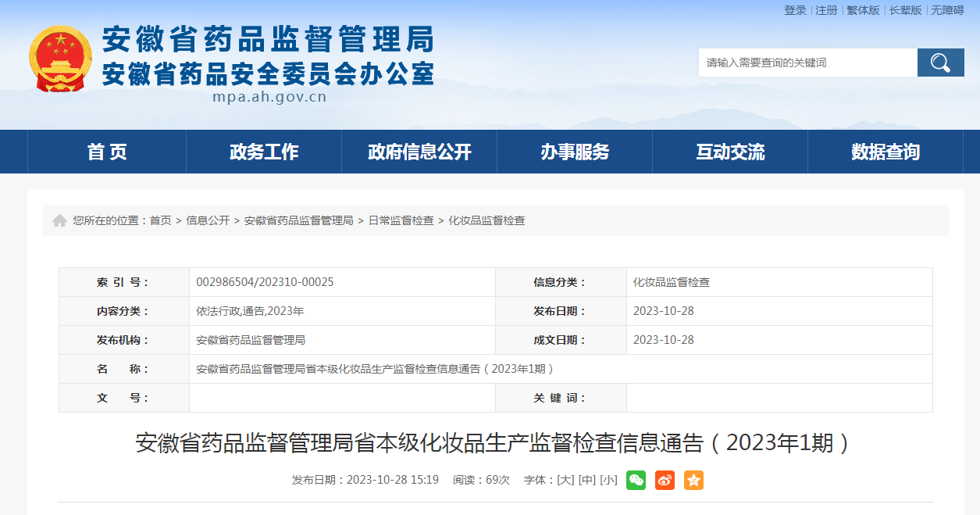Click the 成文日期 value 2023-10-28 cell

coord(663,340)
